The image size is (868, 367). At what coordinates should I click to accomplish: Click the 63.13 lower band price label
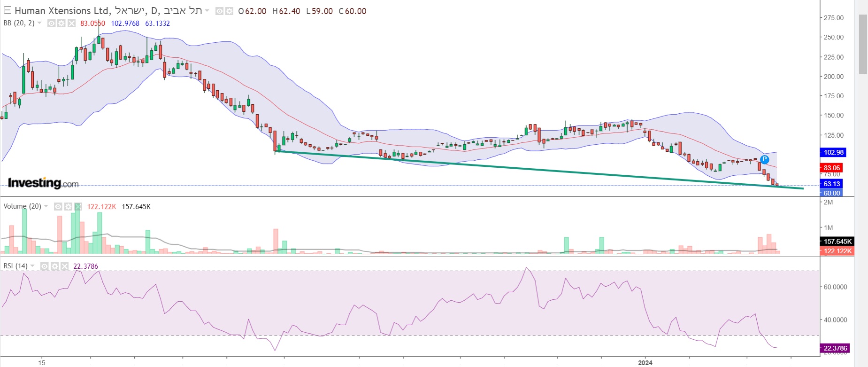click(832, 184)
